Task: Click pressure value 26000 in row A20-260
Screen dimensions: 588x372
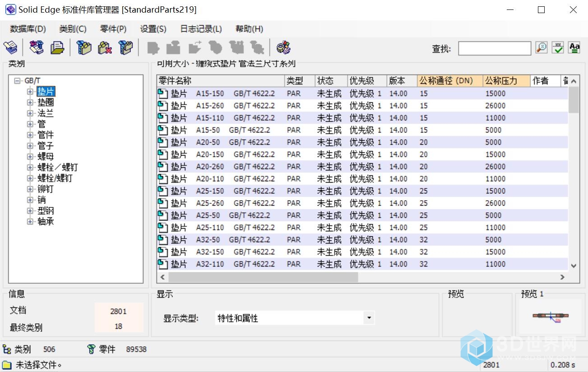Action: coord(495,166)
